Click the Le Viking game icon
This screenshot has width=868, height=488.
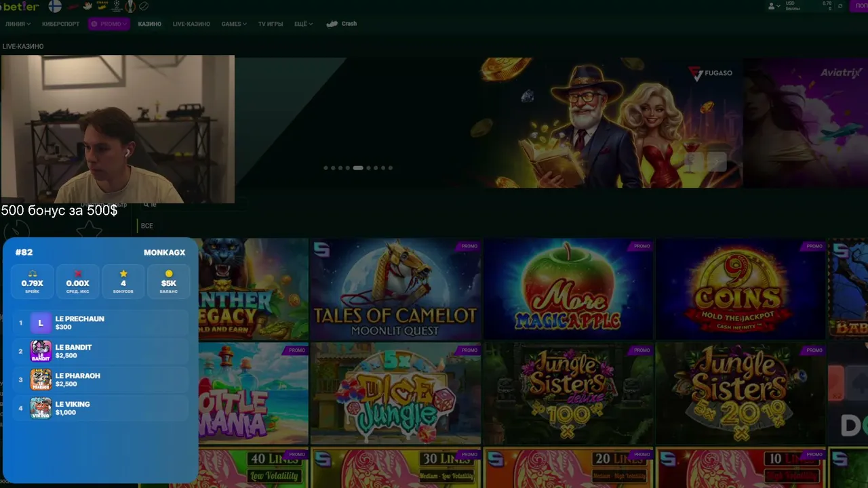(x=41, y=408)
